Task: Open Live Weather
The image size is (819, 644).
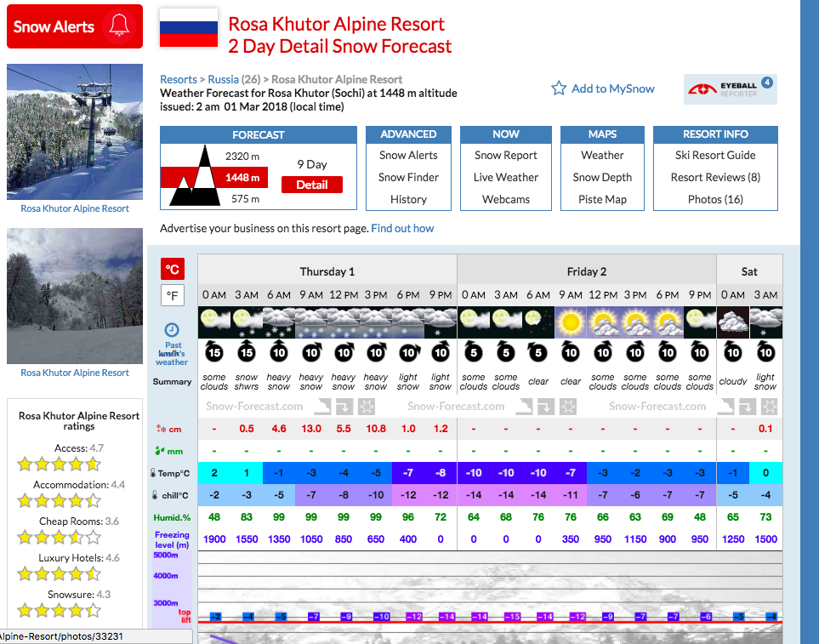Action: [506, 177]
